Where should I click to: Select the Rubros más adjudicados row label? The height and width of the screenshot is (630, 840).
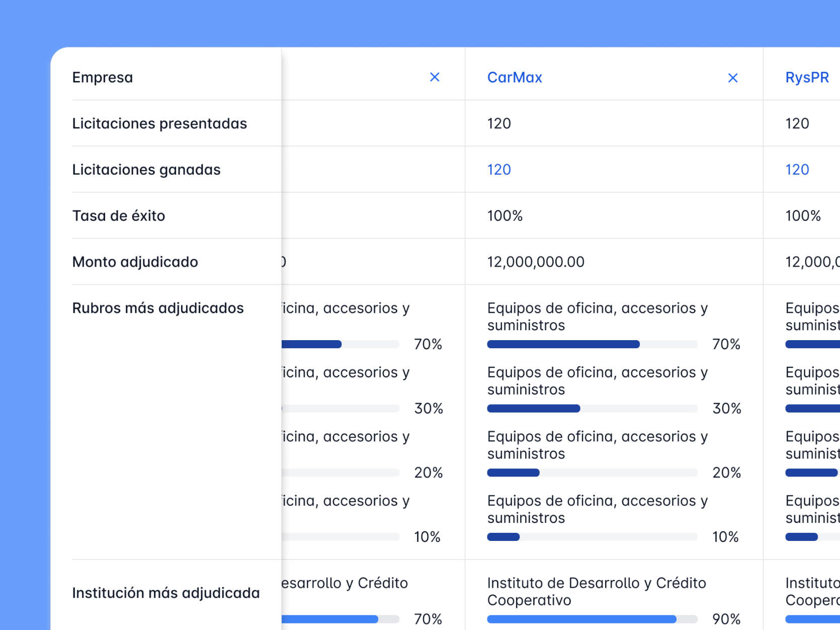(158, 308)
